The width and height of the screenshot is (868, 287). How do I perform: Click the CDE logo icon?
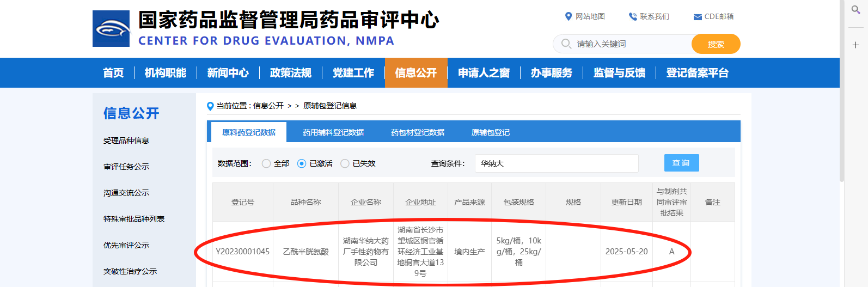[x=111, y=28]
